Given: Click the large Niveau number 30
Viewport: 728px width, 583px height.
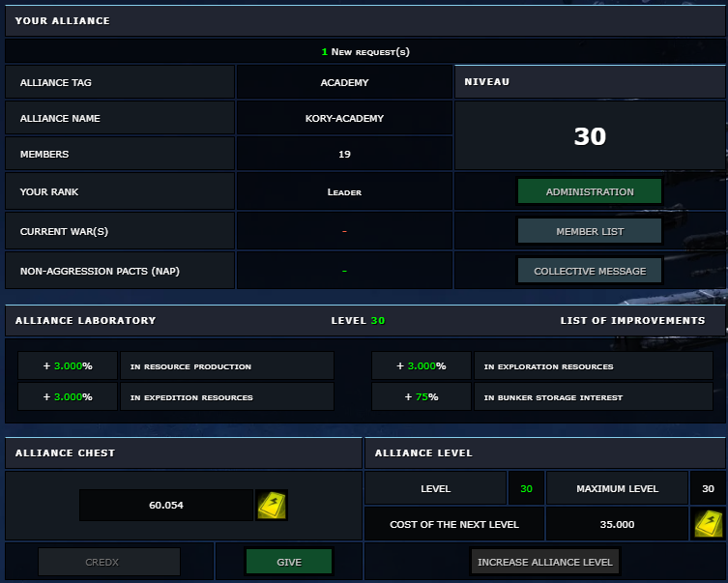Looking at the screenshot, I should [590, 136].
